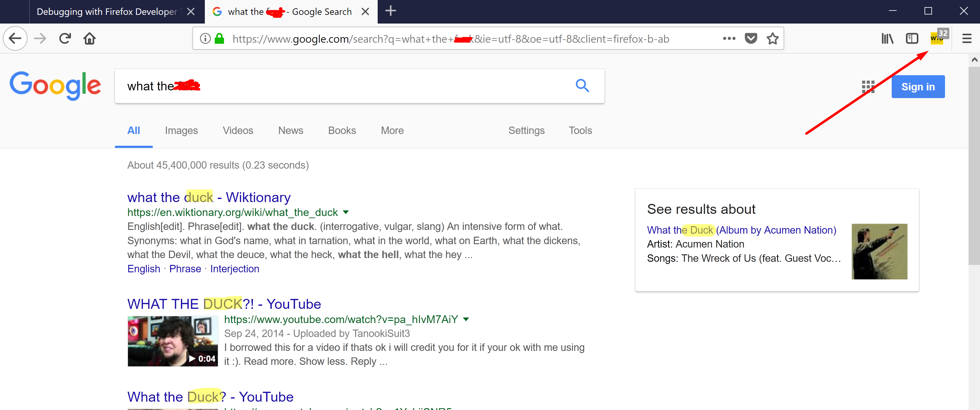Open the Library bookmarks and history icon
980x410 pixels.
tap(887, 38)
